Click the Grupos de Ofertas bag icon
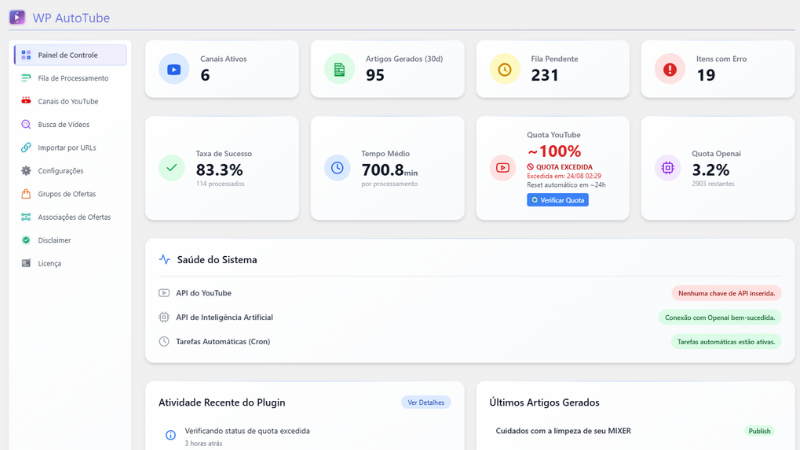This screenshot has width=800, height=450. 26,194
